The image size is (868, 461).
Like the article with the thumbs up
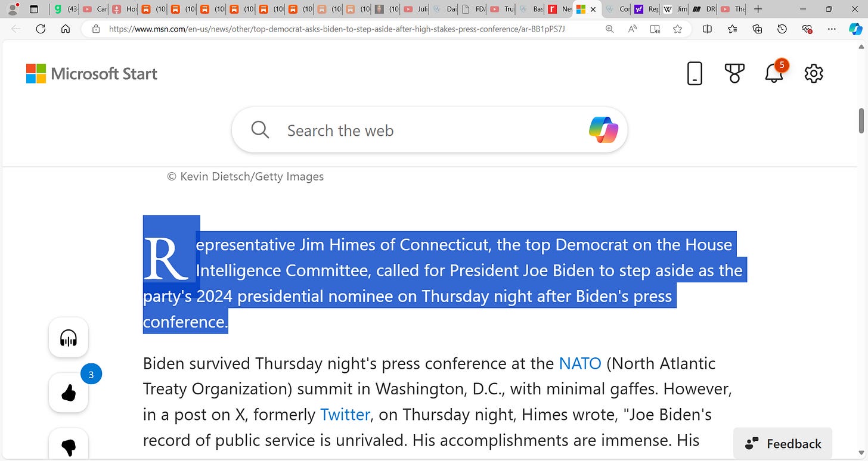pyautogui.click(x=69, y=393)
